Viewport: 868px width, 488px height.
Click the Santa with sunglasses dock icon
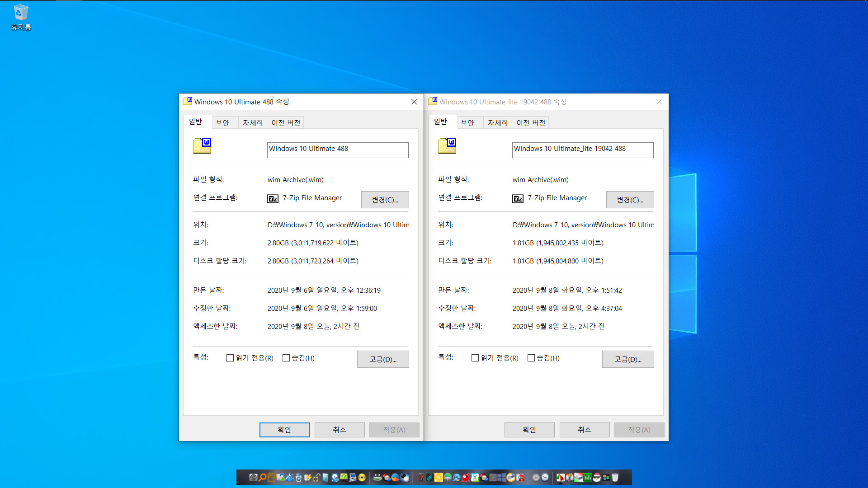coord(597,477)
